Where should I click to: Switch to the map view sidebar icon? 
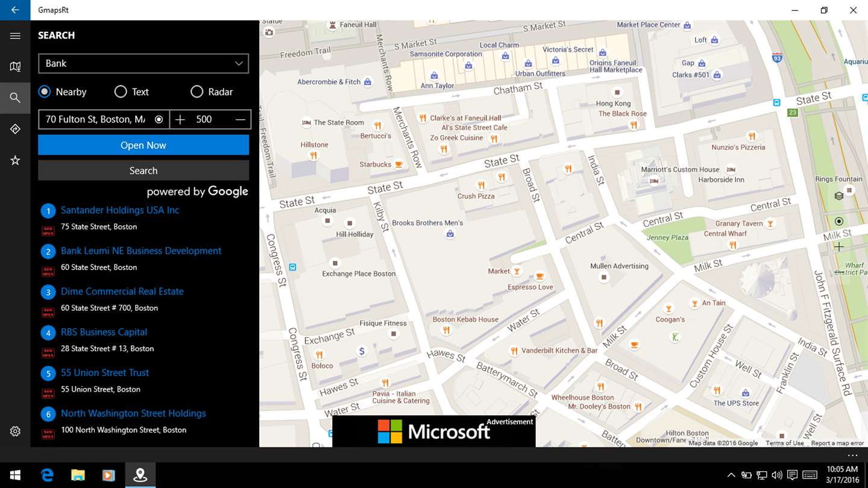point(15,67)
